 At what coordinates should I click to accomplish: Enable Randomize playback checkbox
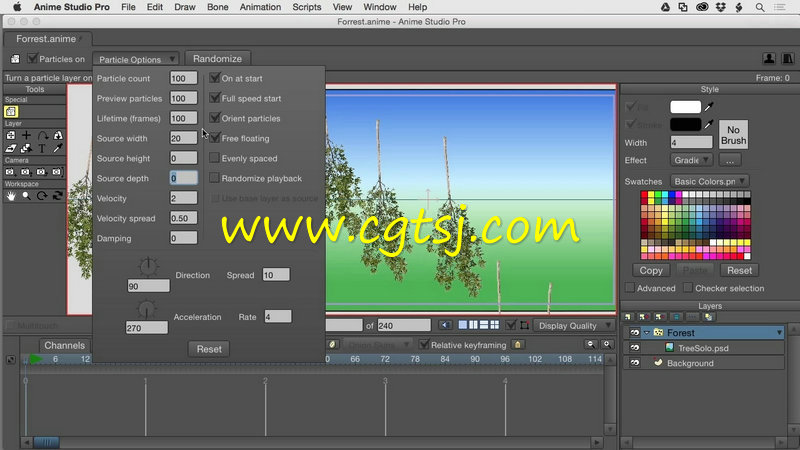click(214, 178)
